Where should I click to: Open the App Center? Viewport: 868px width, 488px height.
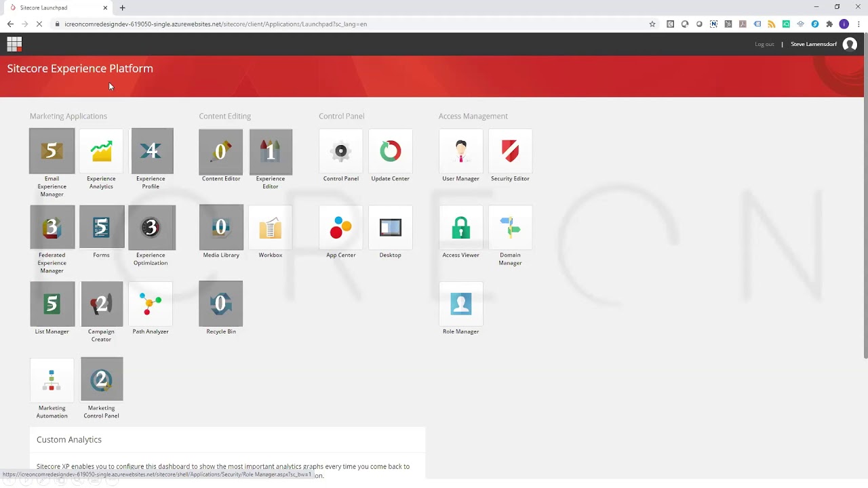pyautogui.click(x=341, y=228)
